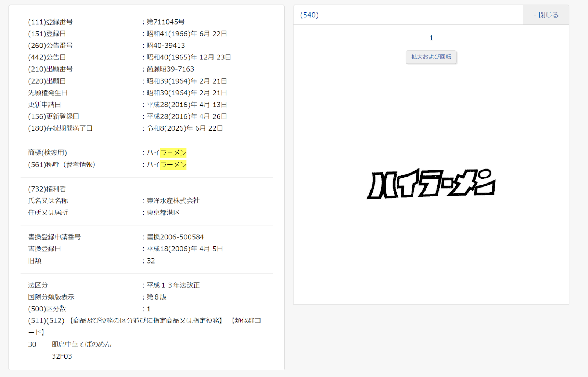Select publication date 昭和40(1965)年 12月 23日
The height and width of the screenshot is (377, 588).
(189, 57)
